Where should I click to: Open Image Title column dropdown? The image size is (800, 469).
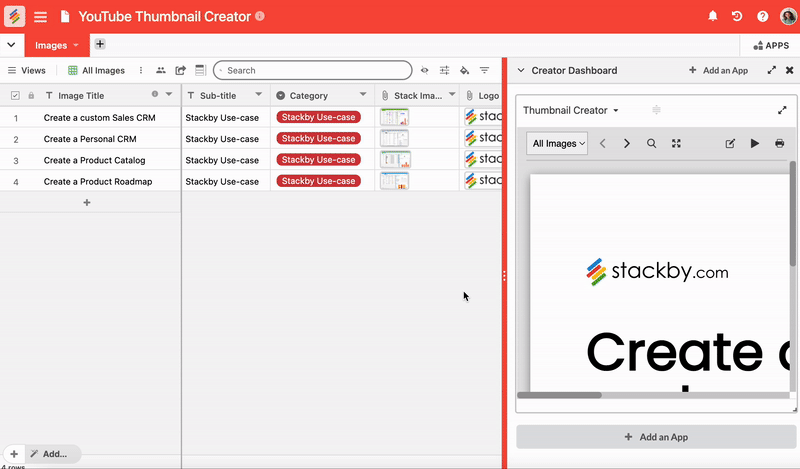(169, 94)
